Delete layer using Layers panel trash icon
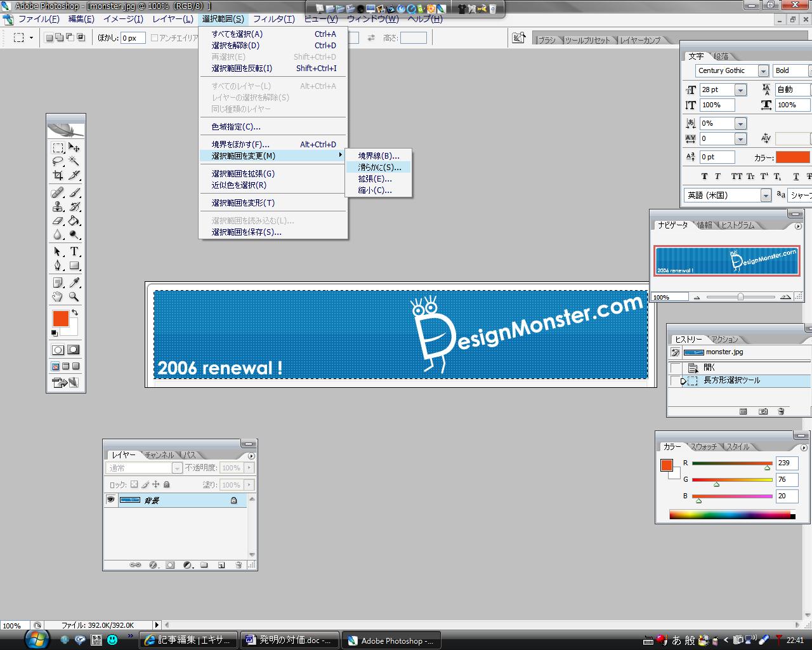The image size is (812, 650). coord(239,564)
